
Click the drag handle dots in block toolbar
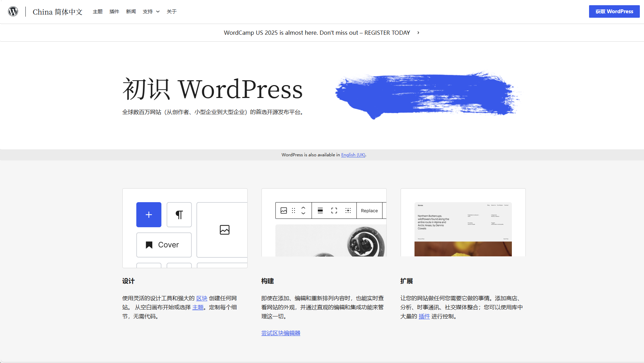293,211
